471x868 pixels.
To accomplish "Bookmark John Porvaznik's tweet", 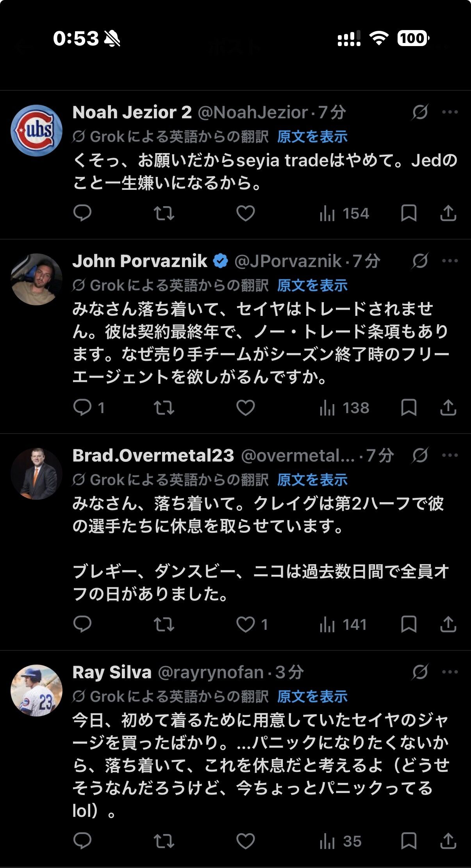I will (409, 408).
